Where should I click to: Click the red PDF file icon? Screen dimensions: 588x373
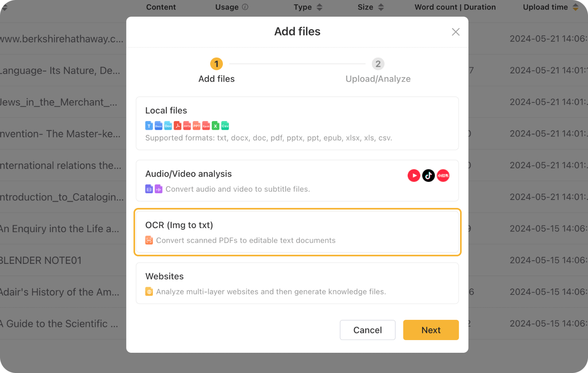click(x=178, y=126)
